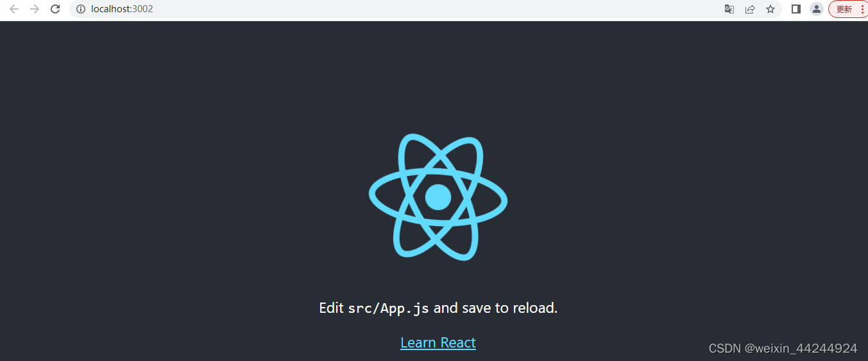This screenshot has height=361, width=868.
Task: Click the word 'Edit' in the page message
Action: 332,308
